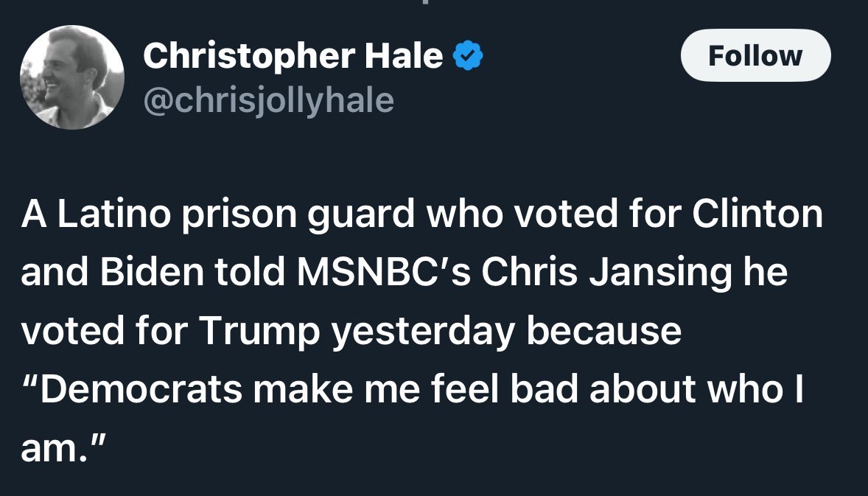Click the Follow button

coord(755,55)
